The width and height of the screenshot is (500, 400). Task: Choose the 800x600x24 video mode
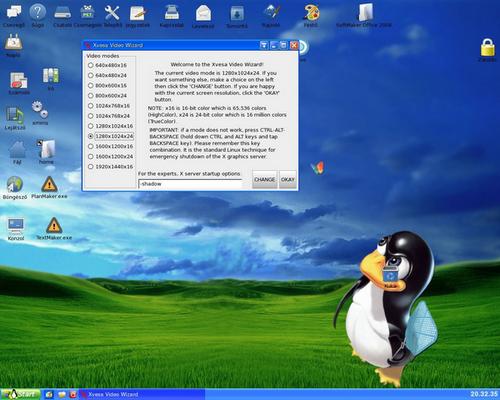point(107,96)
